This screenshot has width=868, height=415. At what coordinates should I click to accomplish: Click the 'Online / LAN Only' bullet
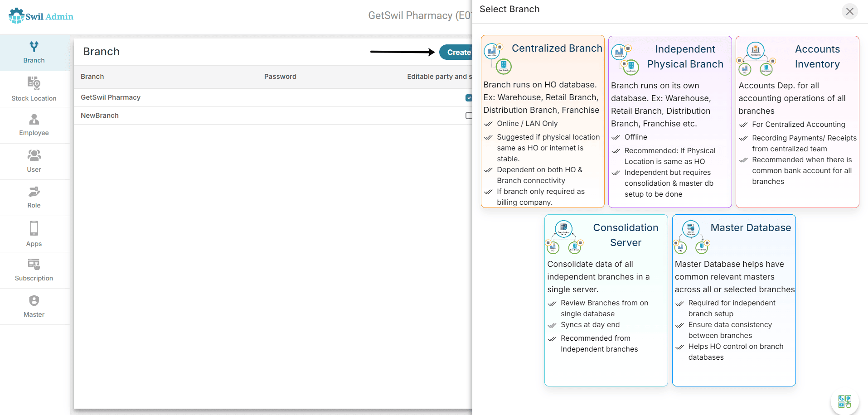coord(527,123)
